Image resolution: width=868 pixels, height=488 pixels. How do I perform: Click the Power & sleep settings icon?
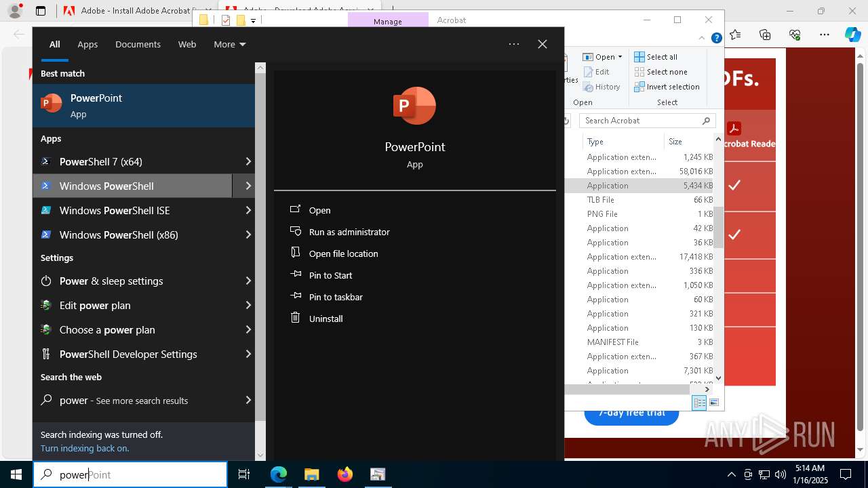point(46,281)
